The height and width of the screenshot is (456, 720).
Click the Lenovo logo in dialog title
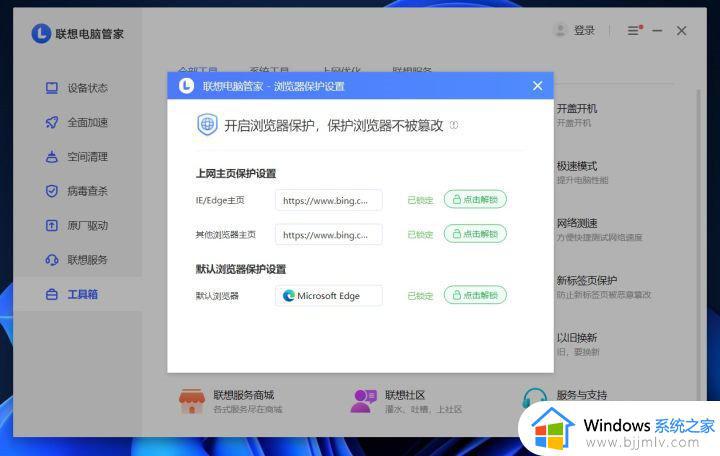[x=186, y=86]
